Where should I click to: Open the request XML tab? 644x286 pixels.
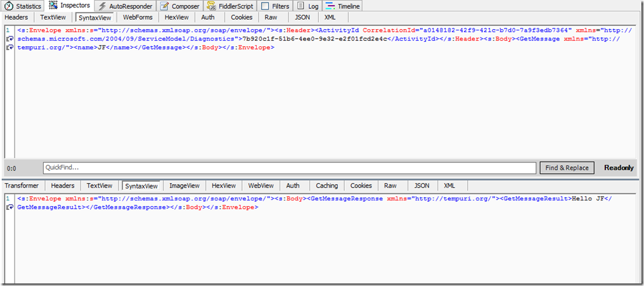click(x=330, y=17)
